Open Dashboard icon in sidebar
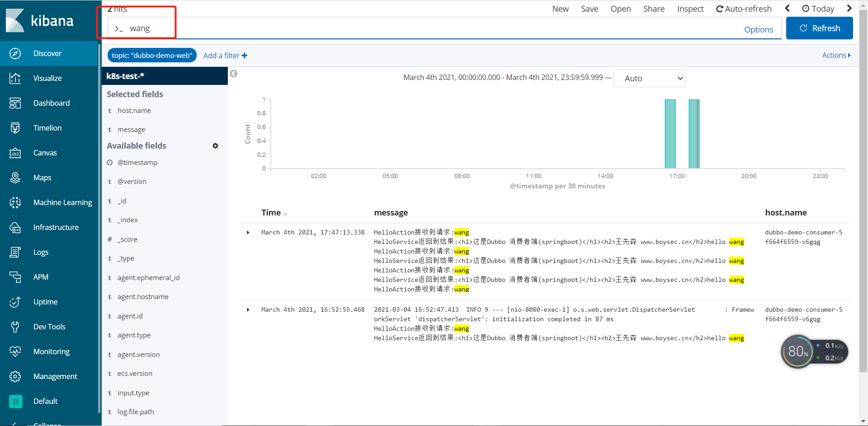Screen dimensions: 868x426 point(15,103)
